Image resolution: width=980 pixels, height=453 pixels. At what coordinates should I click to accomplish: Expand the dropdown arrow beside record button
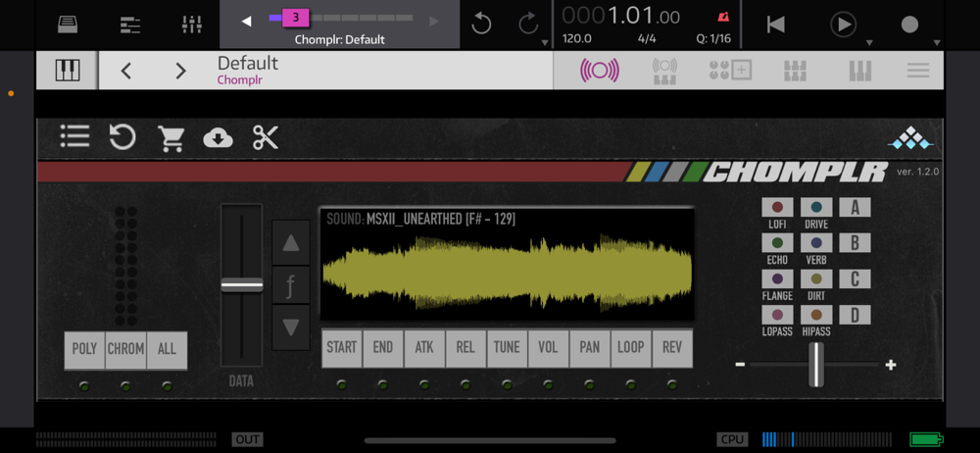936,43
